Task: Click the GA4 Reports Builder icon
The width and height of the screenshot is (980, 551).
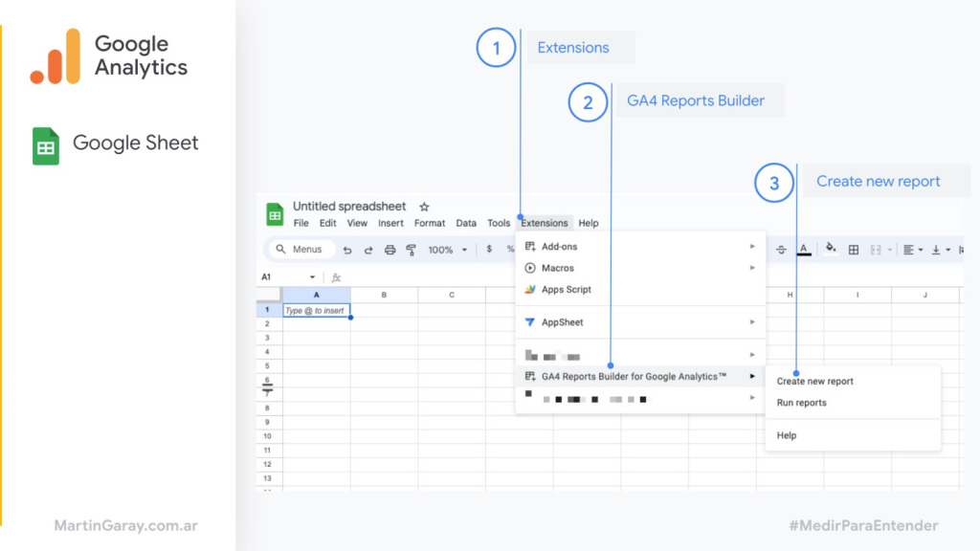Action: click(530, 376)
